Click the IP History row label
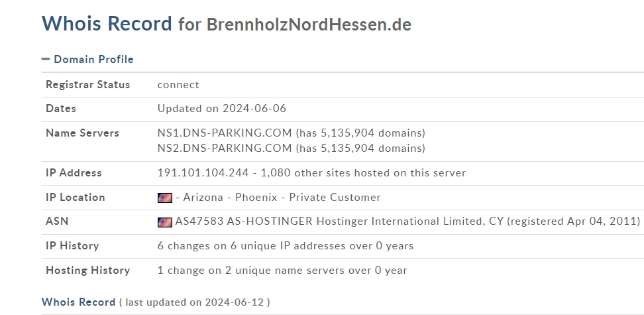Screen dimensions: 644x315 point(72,246)
